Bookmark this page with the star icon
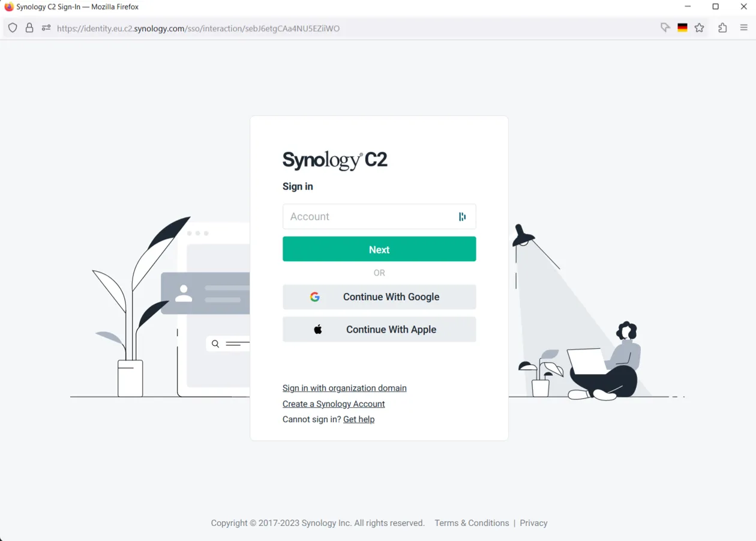The height and width of the screenshot is (541, 756). 699,28
